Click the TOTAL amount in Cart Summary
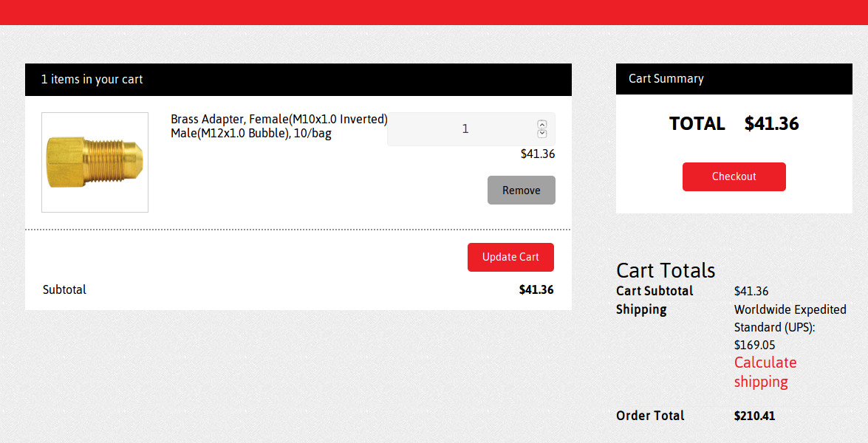Screen dimensions: 868x443 [x=771, y=124]
